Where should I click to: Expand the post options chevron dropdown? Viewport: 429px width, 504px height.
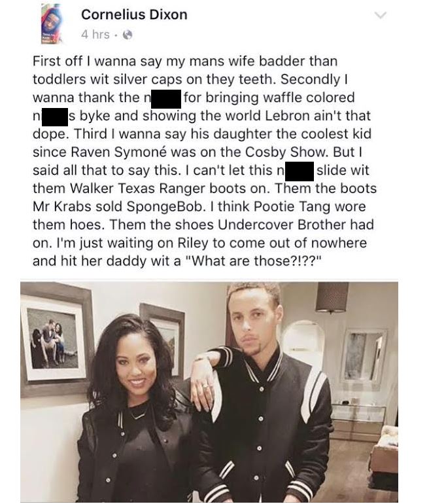381,15
